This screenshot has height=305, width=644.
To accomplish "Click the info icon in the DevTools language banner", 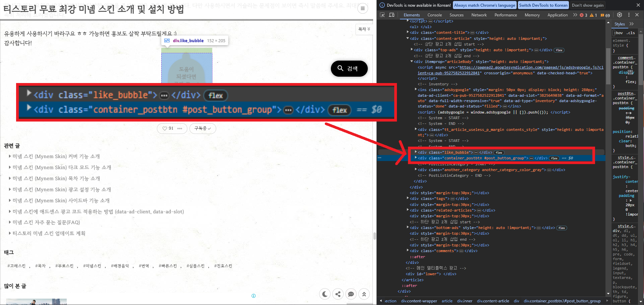I will pos(382,5).
